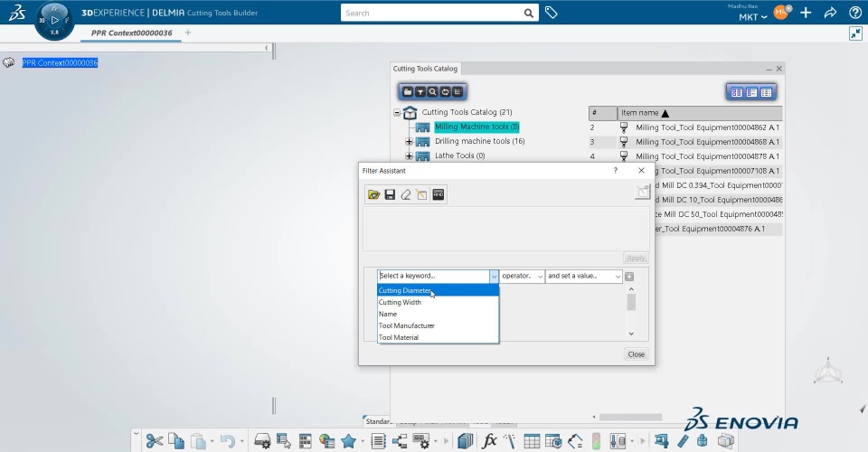Click the eraser icon in Filter Assistant
This screenshot has width=868, height=452.
point(406,194)
